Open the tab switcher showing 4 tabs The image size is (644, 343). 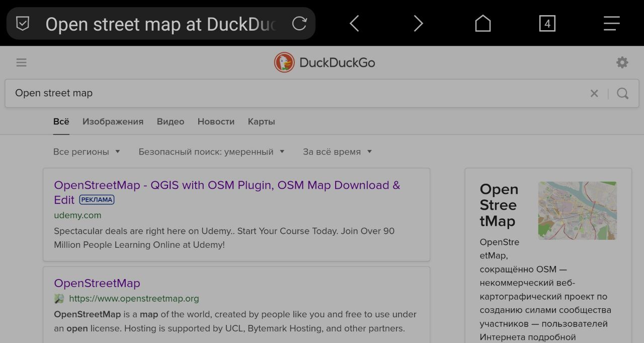tap(547, 23)
